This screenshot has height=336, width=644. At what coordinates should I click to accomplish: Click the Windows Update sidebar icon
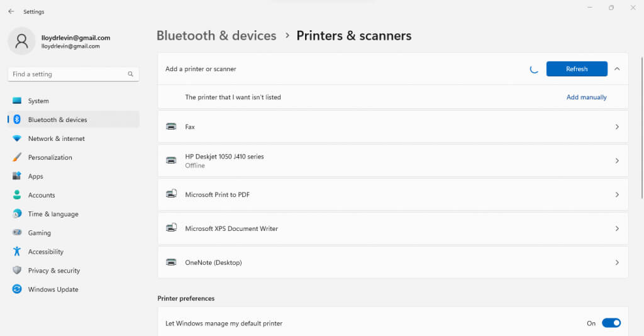pyautogui.click(x=17, y=289)
